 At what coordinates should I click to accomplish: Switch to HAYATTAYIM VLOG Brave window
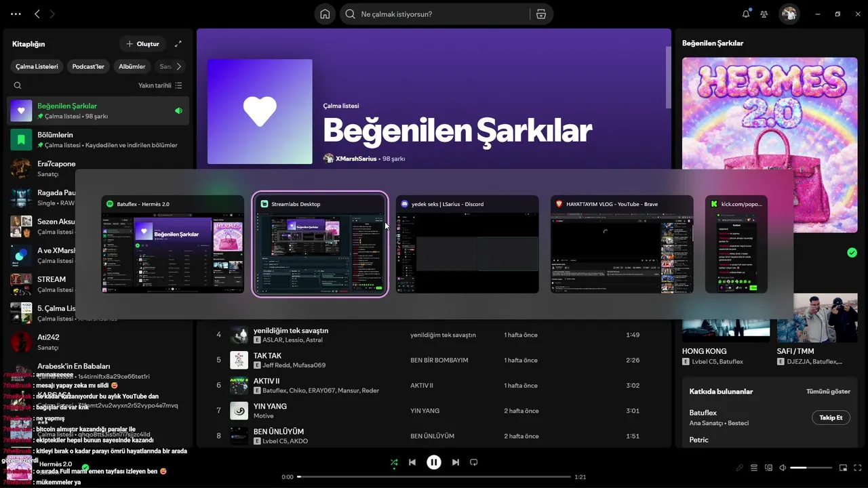[x=622, y=244]
